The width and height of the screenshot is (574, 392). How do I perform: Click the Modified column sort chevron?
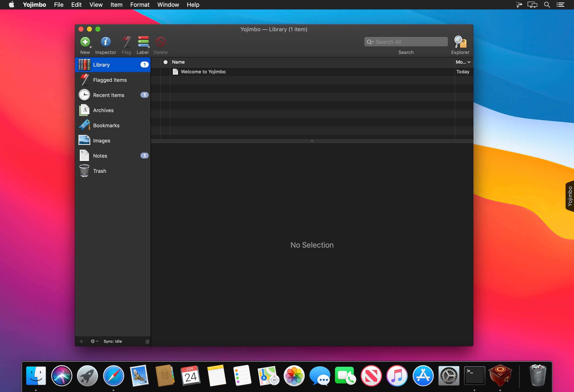click(x=469, y=62)
